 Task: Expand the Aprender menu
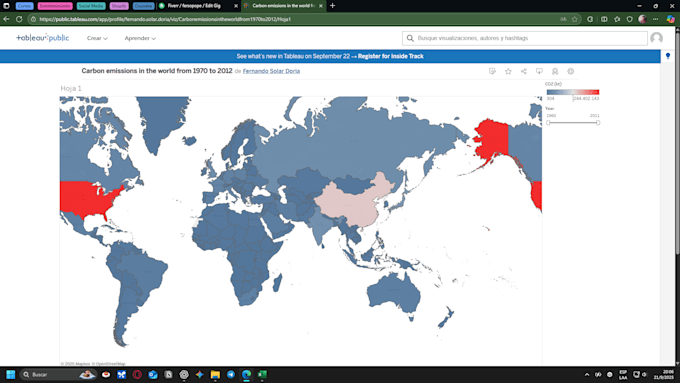(140, 38)
